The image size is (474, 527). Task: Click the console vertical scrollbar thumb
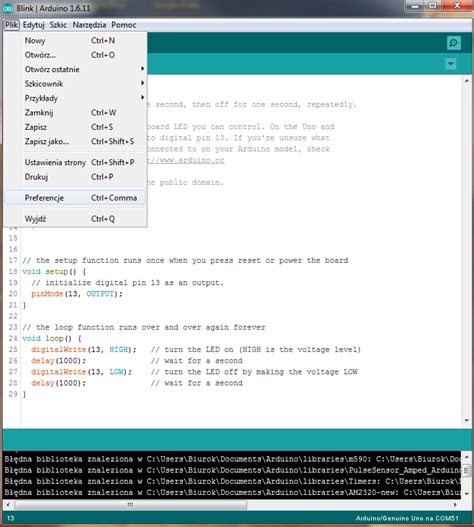click(x=467, y=470)
